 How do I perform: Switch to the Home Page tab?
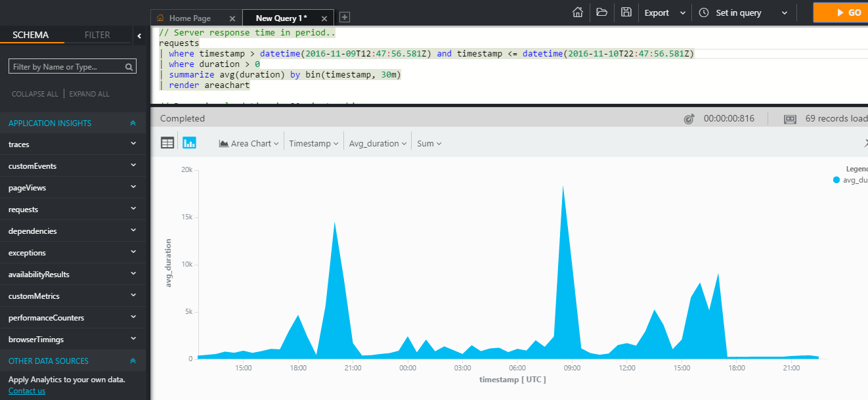point(190,18)
